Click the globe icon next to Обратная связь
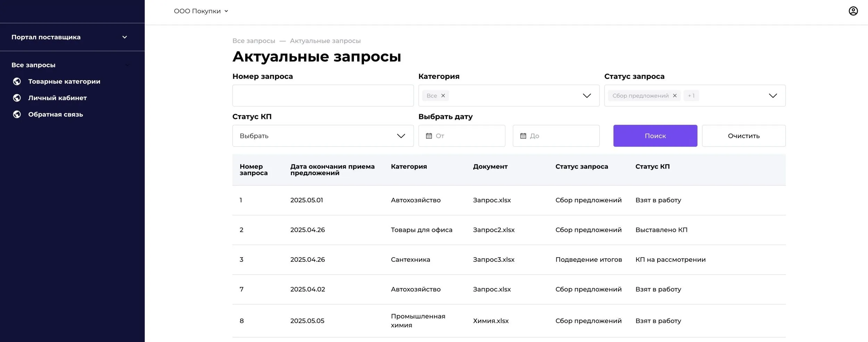Screen dimensions: 868x342 click(x=17, y=114)
